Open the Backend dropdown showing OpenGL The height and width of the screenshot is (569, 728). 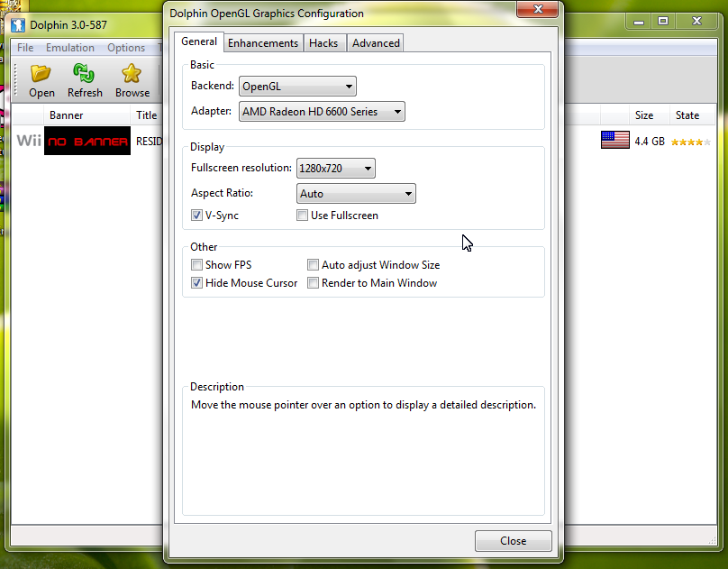click(297, 87)
